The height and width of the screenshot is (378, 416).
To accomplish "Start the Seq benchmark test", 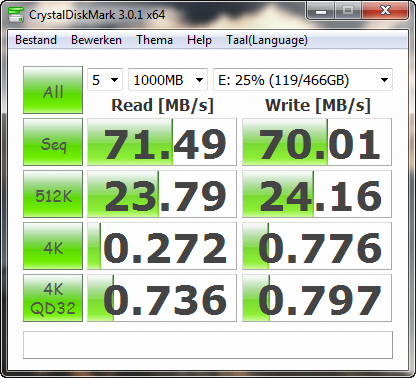I will click(53, 142).
